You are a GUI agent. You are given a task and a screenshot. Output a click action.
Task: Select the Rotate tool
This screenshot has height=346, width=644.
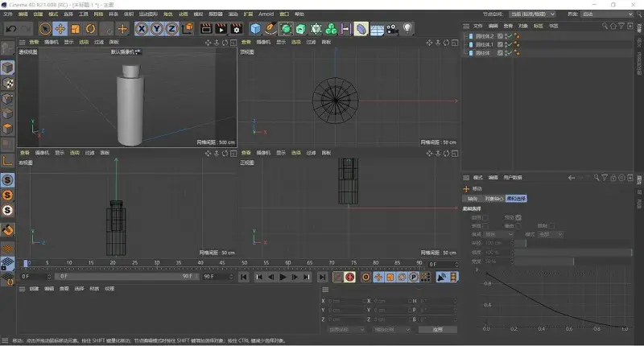click(x=91, y=29)
